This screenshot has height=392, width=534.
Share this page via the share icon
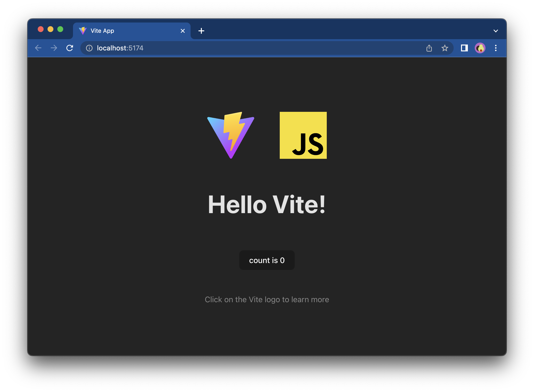coord(429,48)
